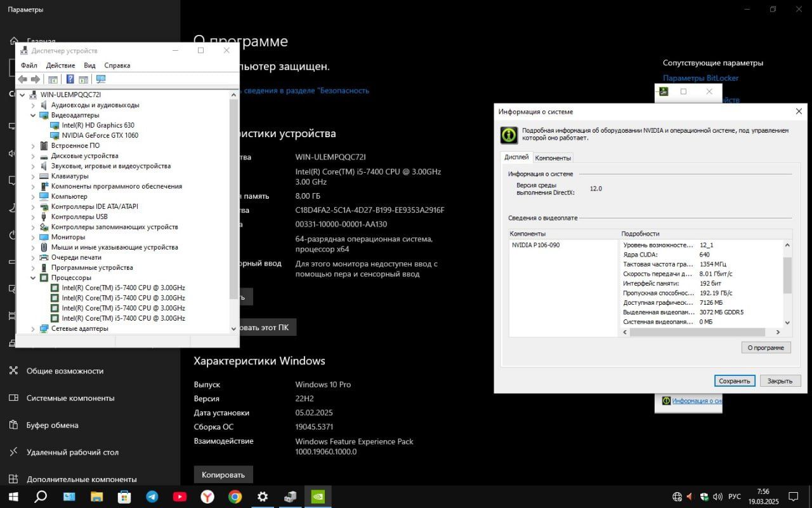Image resolution: width=812 pixels, height=508 pixels.
Task: Open File Explorer from the taskbar
Action: (96, 497)
